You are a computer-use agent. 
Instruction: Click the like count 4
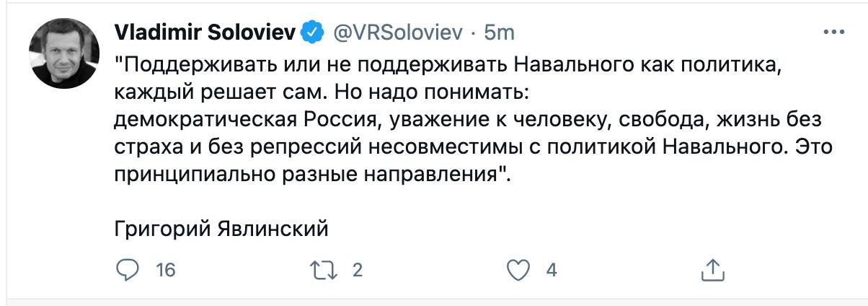tap(552, 270)
